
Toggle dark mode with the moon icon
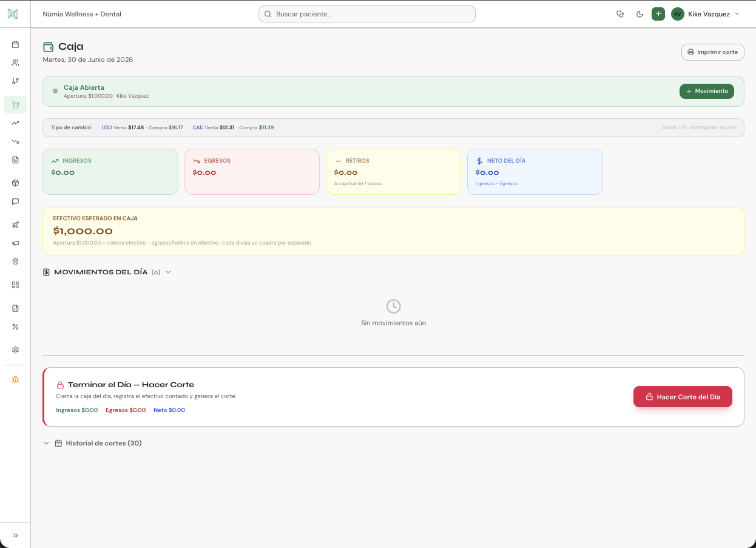pos(640,14)
